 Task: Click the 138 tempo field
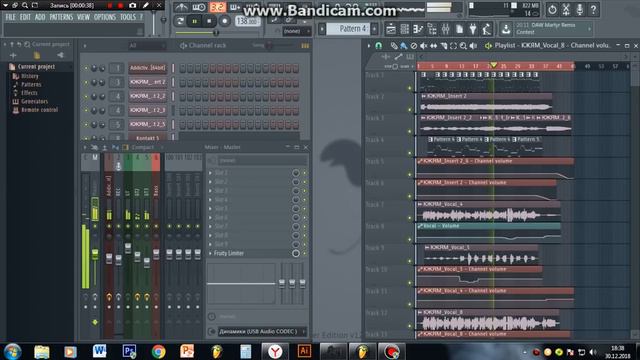click(247, 21)
